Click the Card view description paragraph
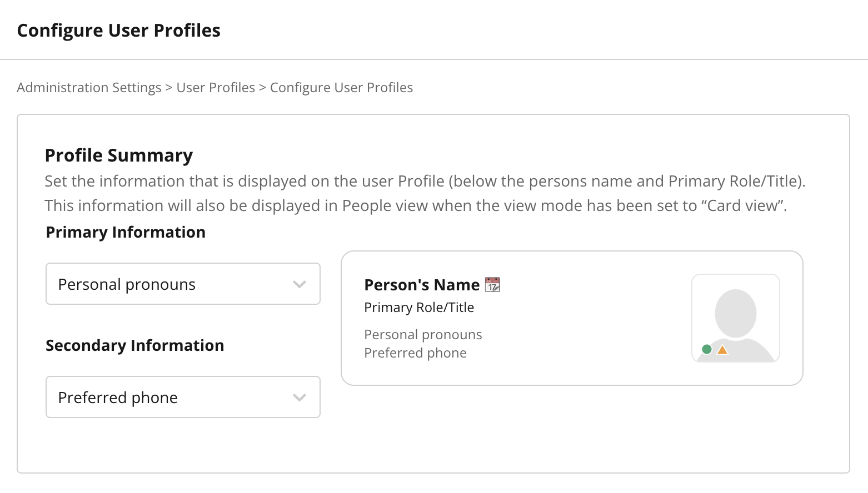 click(x=425, y=193)
